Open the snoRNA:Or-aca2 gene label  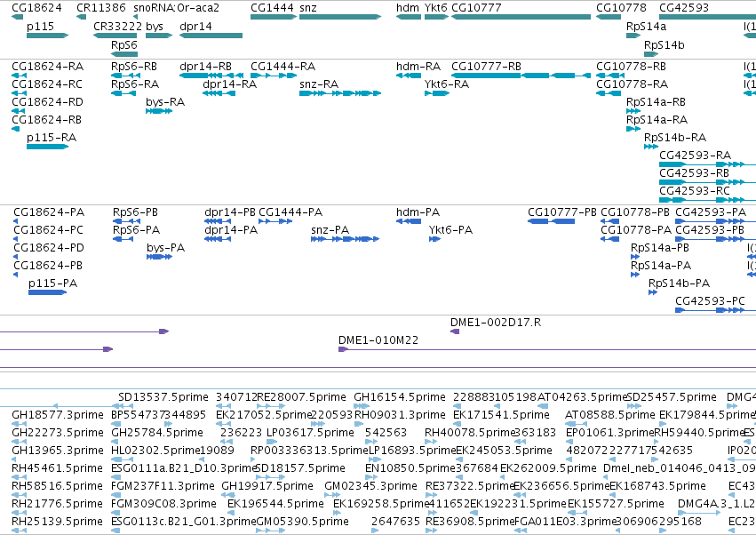176,8
